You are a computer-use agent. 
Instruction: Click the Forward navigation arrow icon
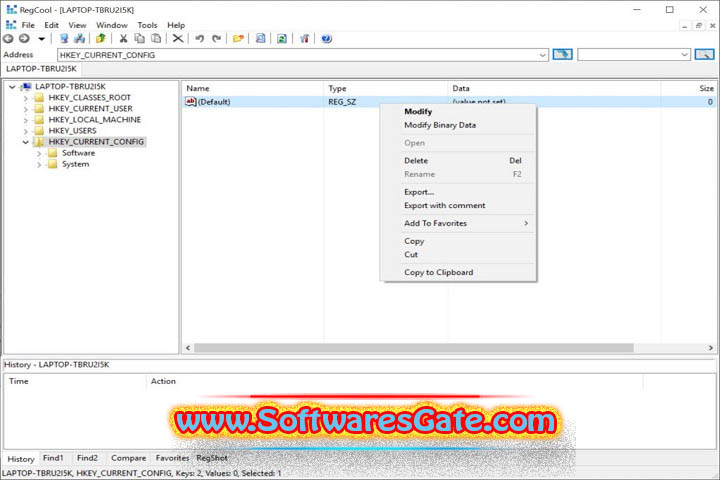[24, 39]
